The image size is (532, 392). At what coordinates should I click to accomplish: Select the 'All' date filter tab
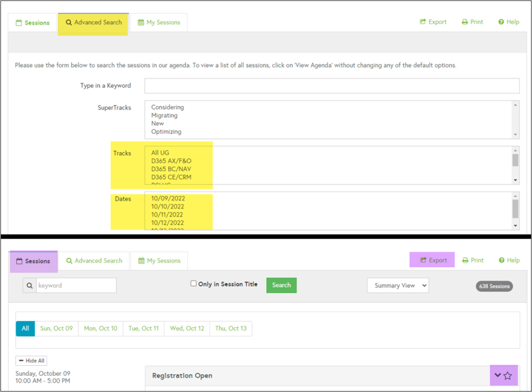coord(25,329)
